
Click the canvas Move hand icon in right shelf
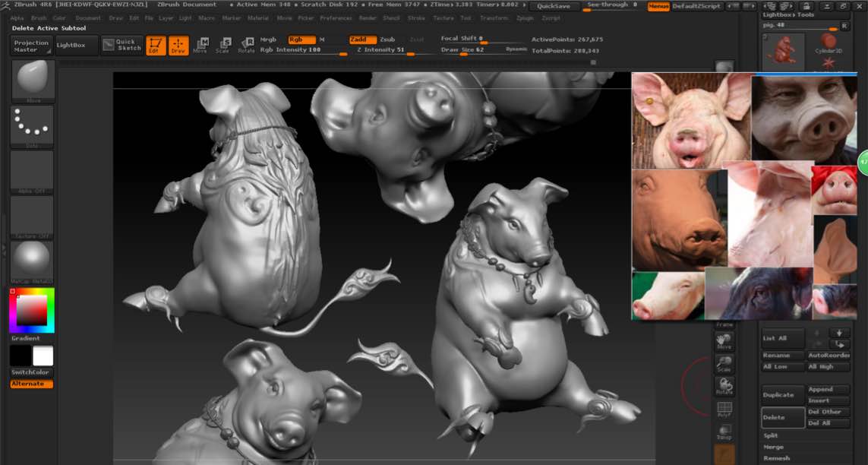pos(724,341)
